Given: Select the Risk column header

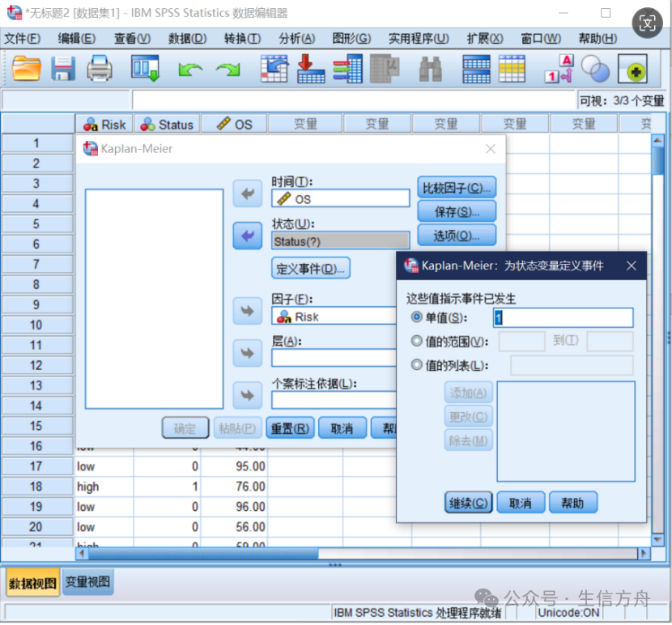Looking at the screenshot, I should coord(104,125).
